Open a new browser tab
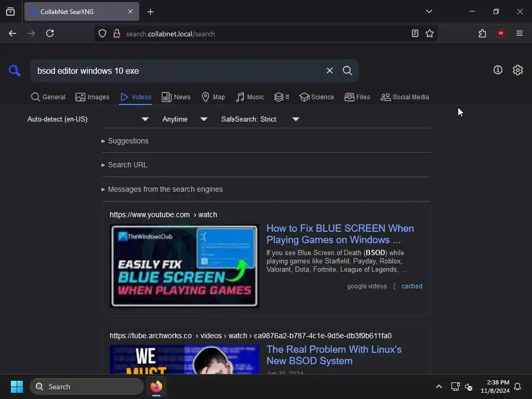Viewport: 532px width, 399px height. point(150,12)
